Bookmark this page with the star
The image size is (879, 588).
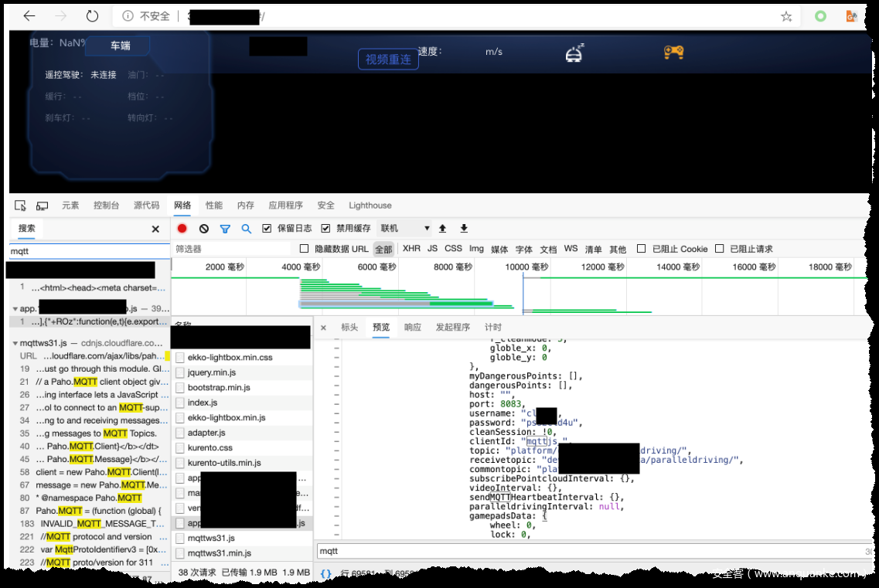(x=786, y=16)
